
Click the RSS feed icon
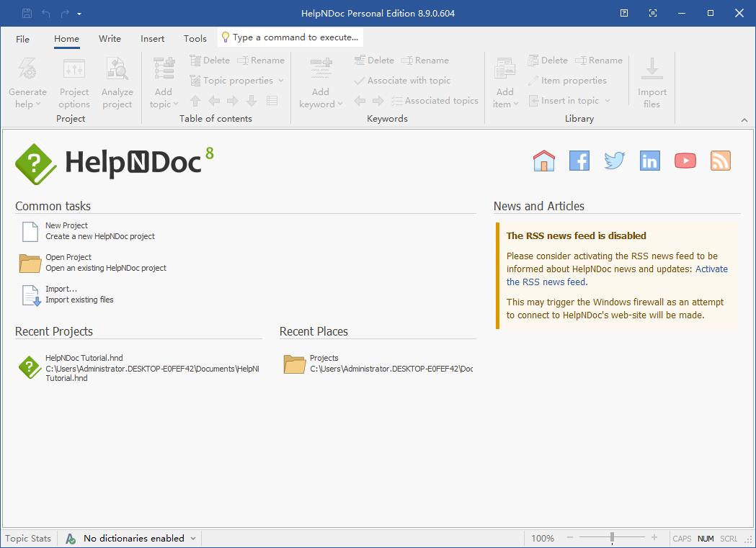[x=720, y=161]
